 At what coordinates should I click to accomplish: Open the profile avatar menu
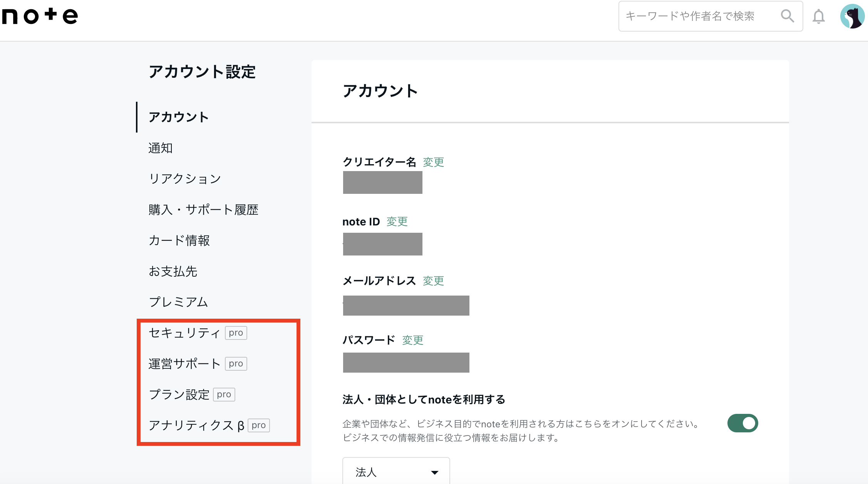click(852, 16)
